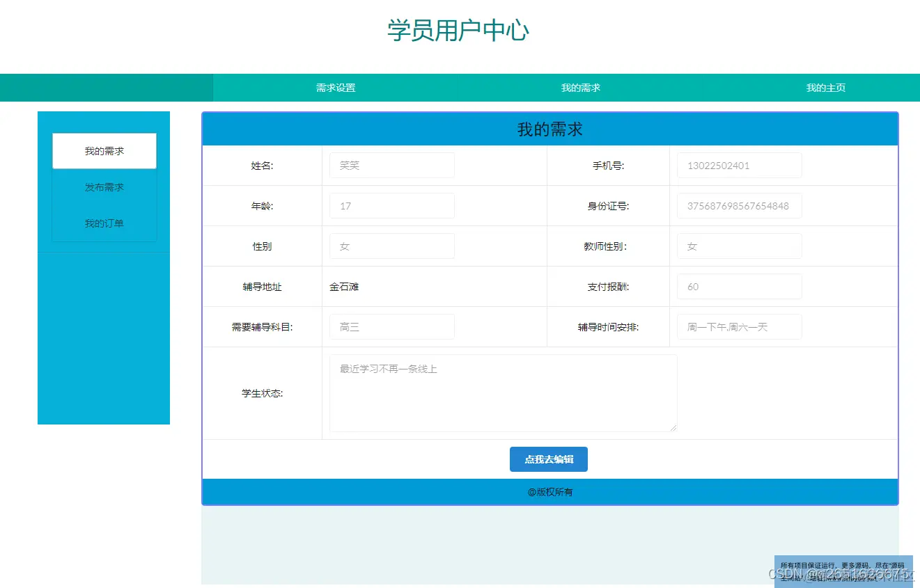The height and width of the screenshot is (588, 920).
Task: Select the gender field showing 女
Action: [x=391, y=246]
